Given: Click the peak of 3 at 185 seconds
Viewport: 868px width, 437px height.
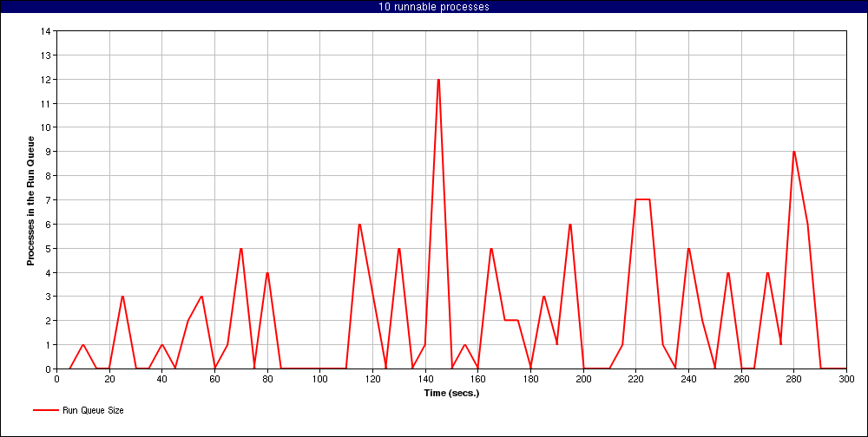Looking at the screenshot, I should click(543, 297).
